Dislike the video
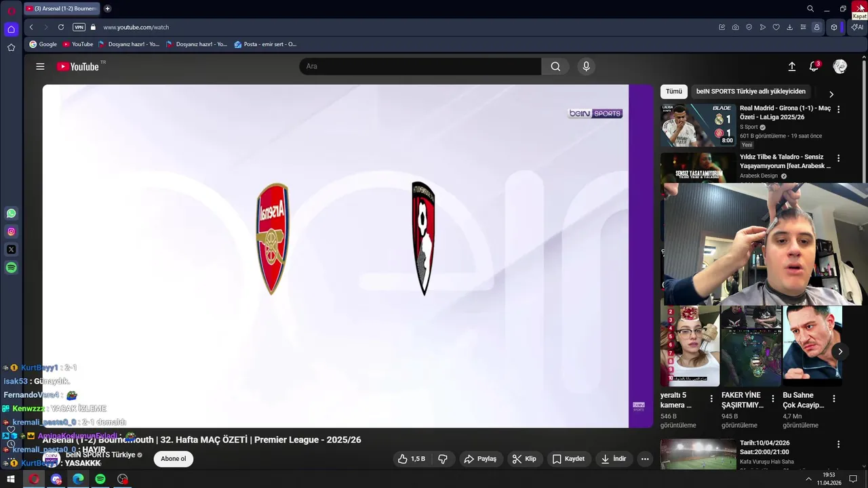This screenshot has width=868, height=488. tap(443, 459)
